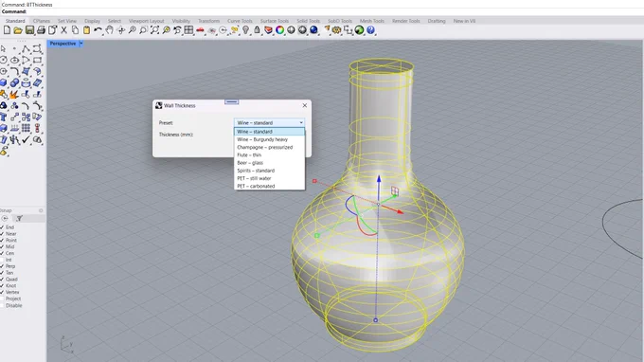The image size is (644, 362).
Task: Toggle the Perp osnap checkbox
Action: coord(2,266)
